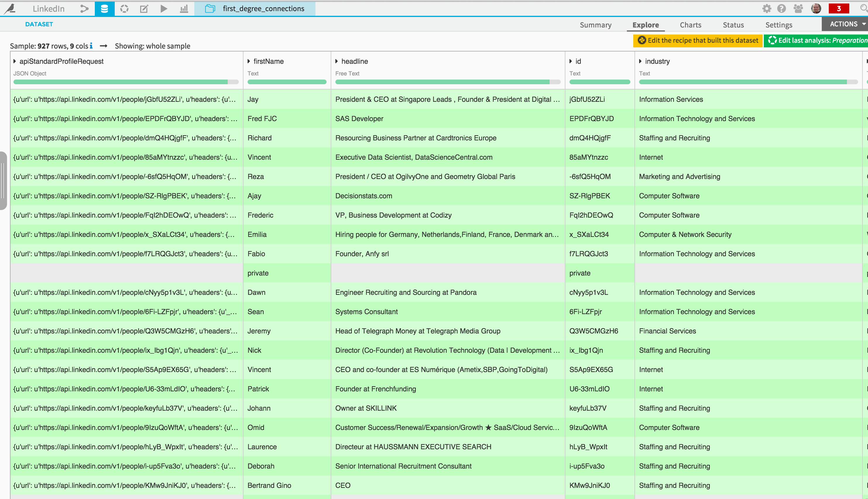The width and height of the screenshot is (868, 499).
Task: Click Edit last analysis Preparation button
Action: click(x=816, y=40)
